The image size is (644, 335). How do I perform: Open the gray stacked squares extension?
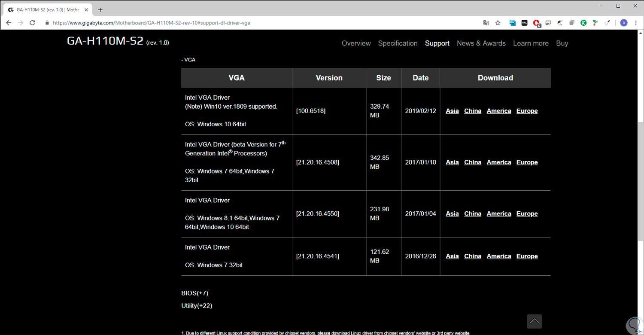coord(572,23)
